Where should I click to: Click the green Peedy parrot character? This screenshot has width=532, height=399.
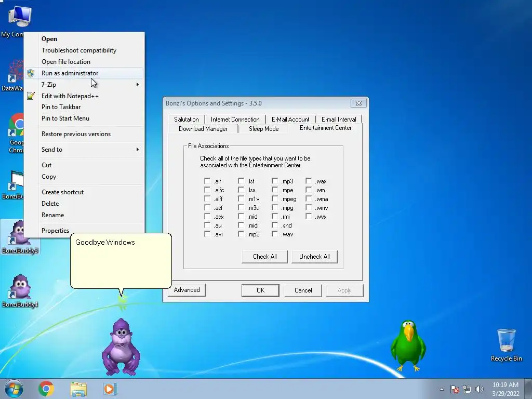click(x=408, y=345)
